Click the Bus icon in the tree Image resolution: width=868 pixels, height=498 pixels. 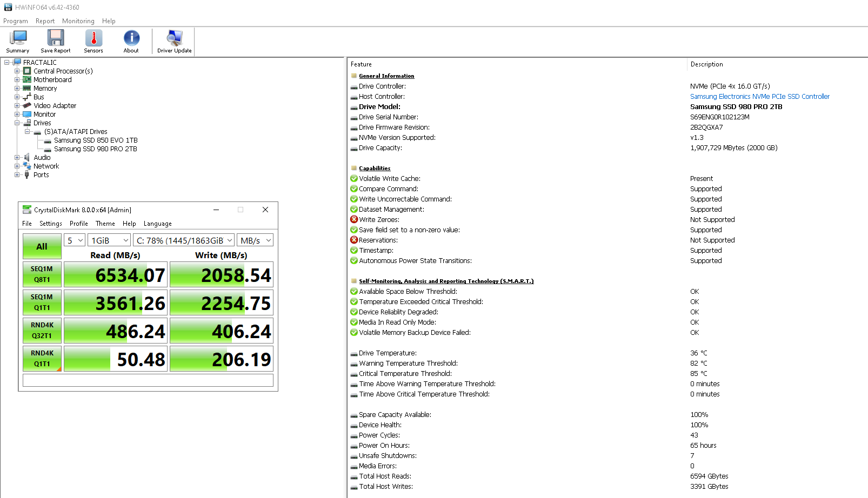[x=27, y=97]
